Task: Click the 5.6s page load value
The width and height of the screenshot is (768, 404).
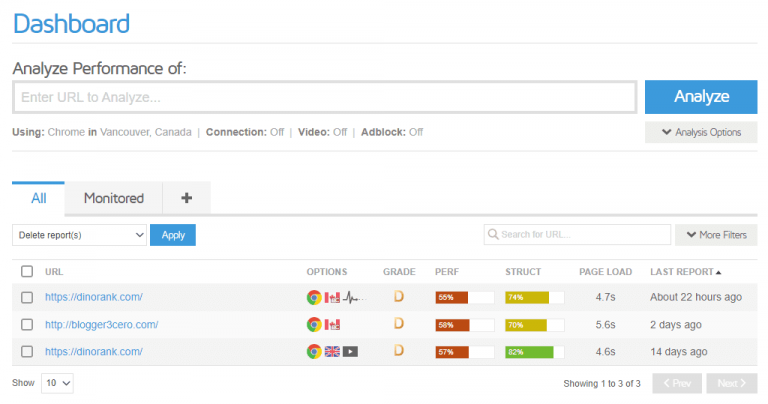Action: (605, 325)
